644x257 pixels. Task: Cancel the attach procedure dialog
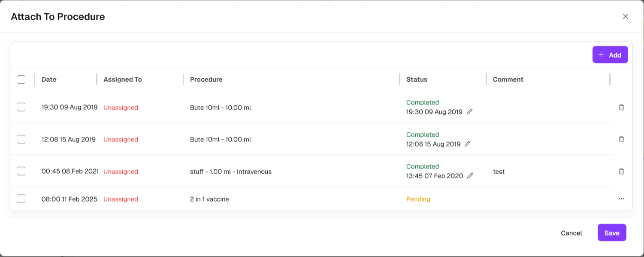[571, 233]
